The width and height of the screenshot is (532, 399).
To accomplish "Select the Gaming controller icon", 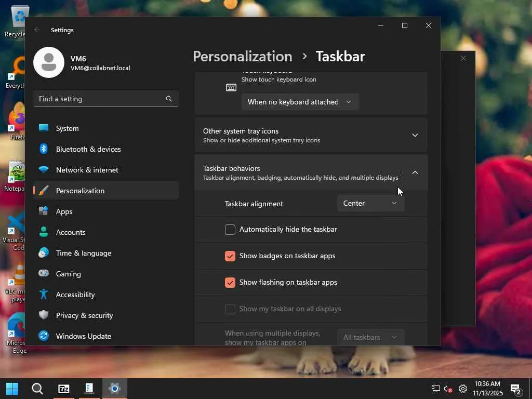I will click(x=44, y=273).
